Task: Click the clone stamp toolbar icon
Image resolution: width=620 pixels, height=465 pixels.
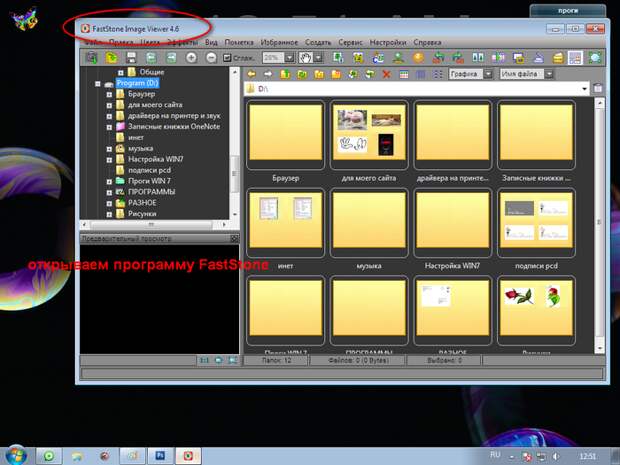Action: coord(399,58)
